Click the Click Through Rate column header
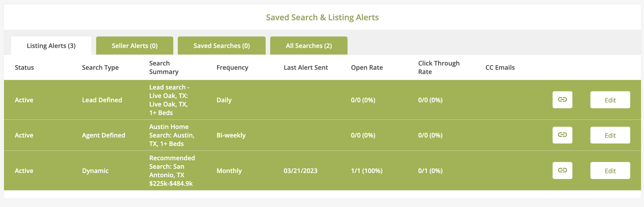The image size is (644, 207). [x=439, y=67]
